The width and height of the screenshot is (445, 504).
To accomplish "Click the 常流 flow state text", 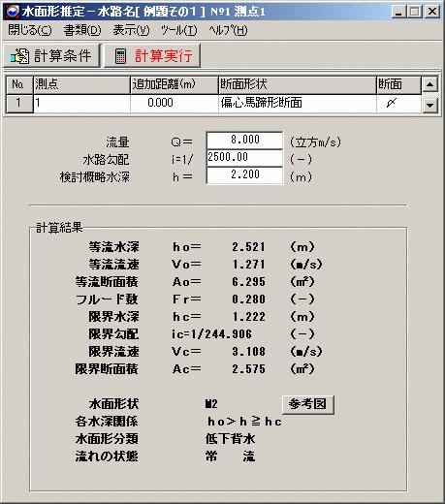I will 230,457.
